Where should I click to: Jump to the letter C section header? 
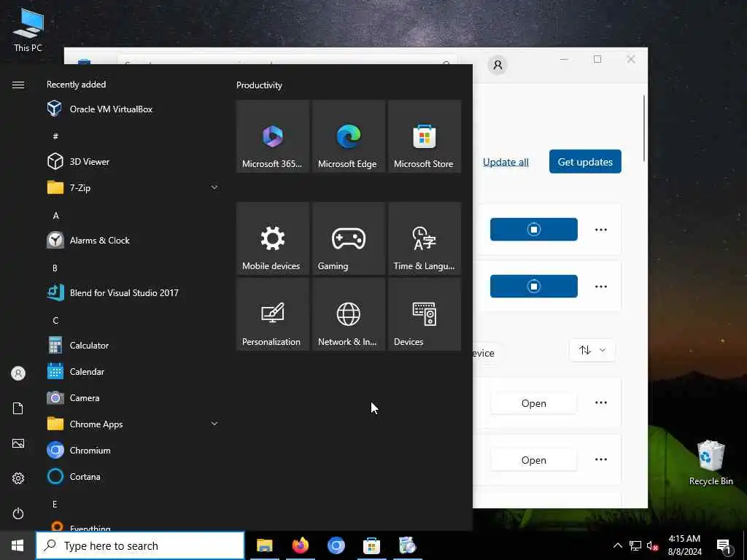click(x=55, y=321)
